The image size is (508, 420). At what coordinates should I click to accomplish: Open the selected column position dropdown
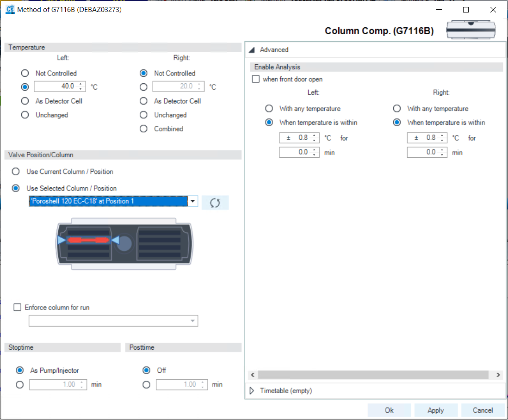point(193,202)
